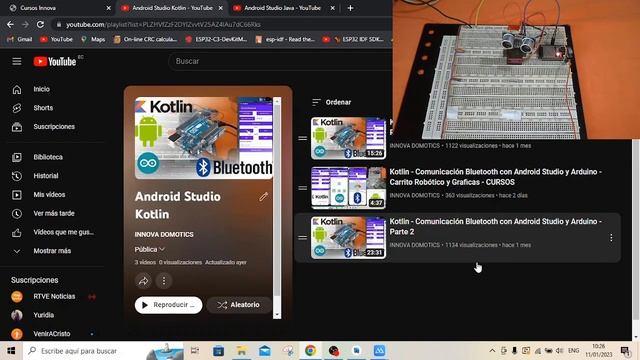Open the ESP32-C3-DevKitM bookmark

[x=216, y=39]
